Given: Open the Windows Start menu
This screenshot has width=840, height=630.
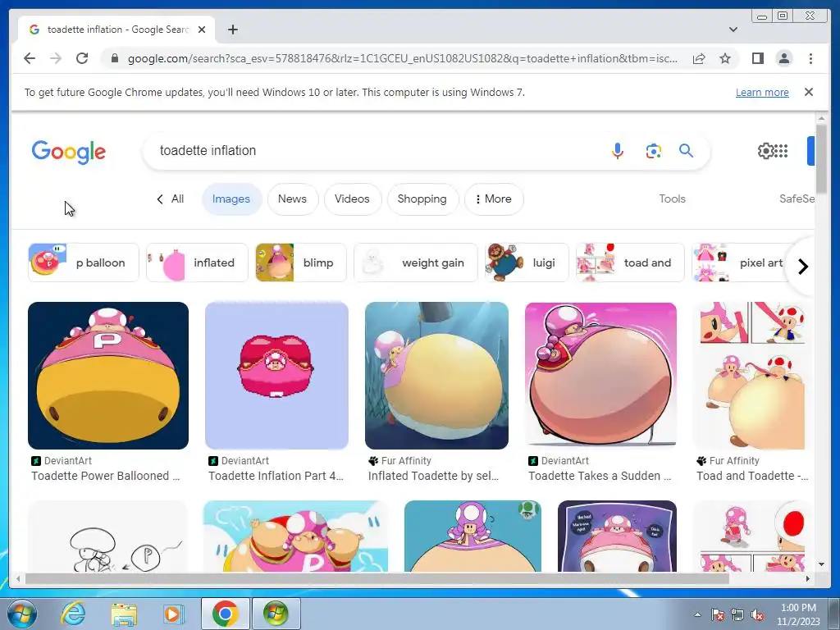Looking at the screenshot, I should click(x=22, y=614).
